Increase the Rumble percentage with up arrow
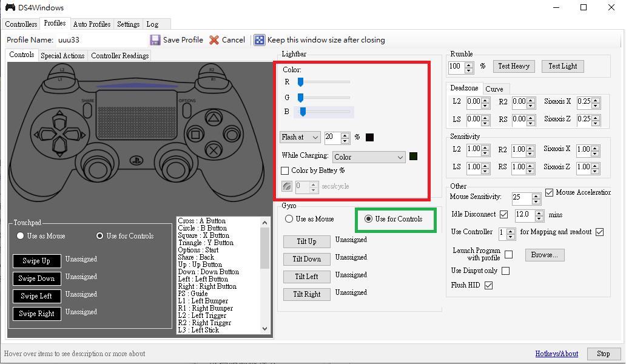 click(x=469, y=65)
